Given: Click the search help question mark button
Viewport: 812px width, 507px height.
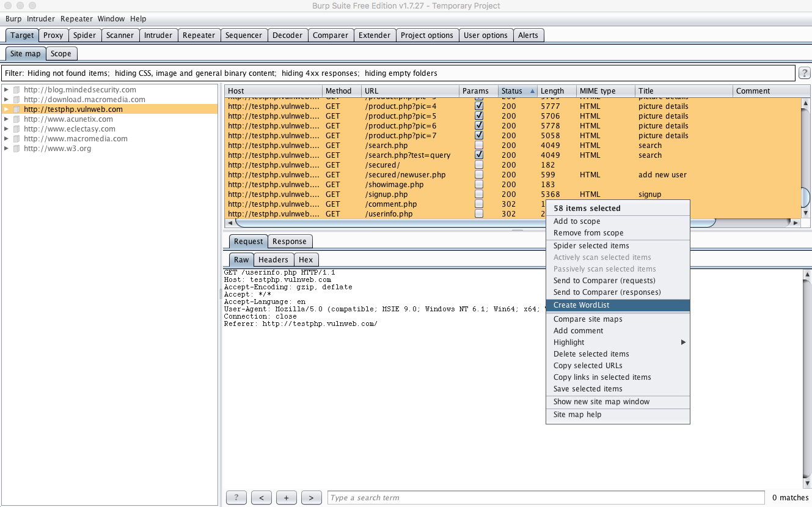Looking at the screenshot, I should (x=236, y=498).
